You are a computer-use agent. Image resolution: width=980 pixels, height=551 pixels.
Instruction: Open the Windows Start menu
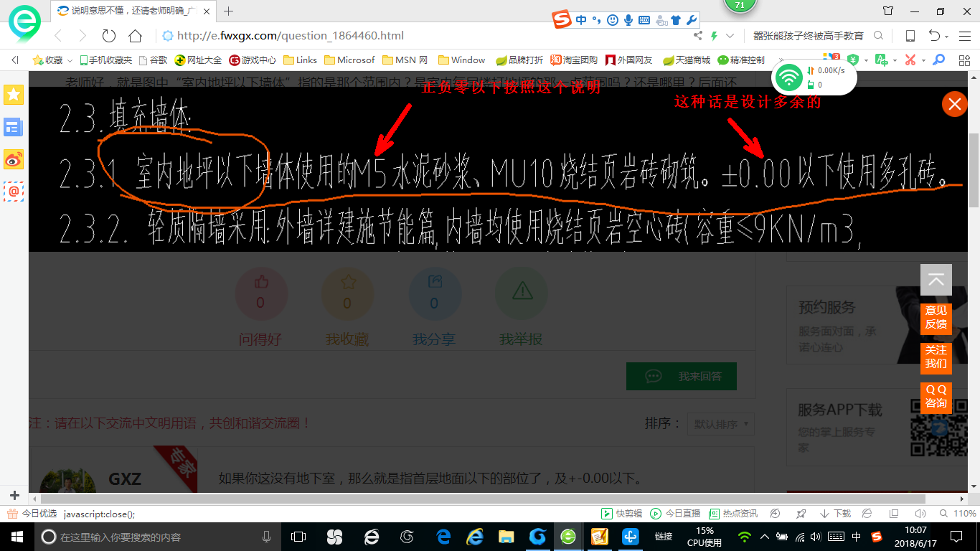point(16,537)
